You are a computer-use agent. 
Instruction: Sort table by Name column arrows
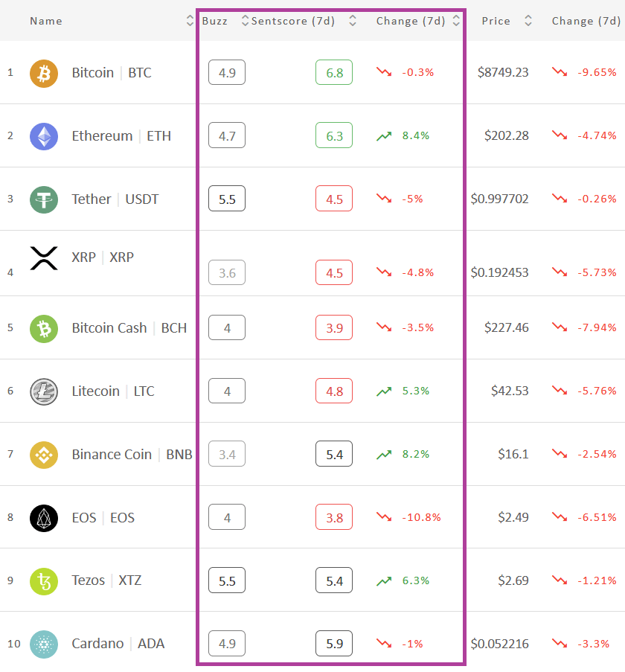coord(190,21)
